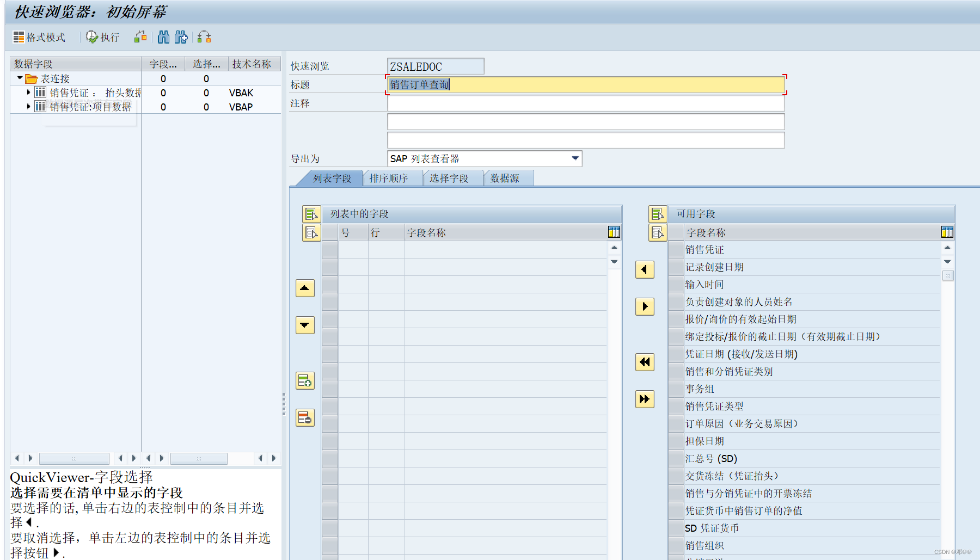Expand the 销售凭证：抬头数据 VBAK table node
This screenshot has width=980, height=560.
(x=28, y=93)
